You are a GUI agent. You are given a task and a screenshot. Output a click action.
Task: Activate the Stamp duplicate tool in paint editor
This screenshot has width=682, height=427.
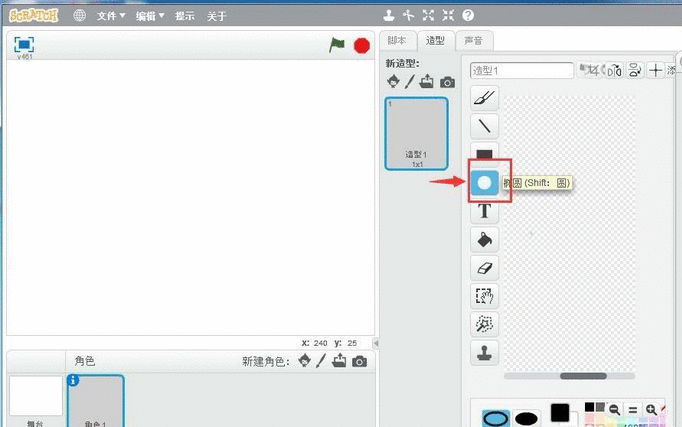click(x=485, y=353)
